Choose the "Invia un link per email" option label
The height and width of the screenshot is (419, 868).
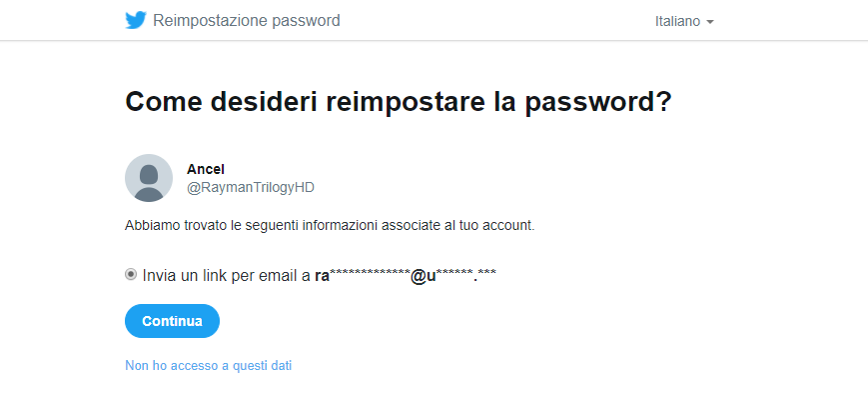227,275
